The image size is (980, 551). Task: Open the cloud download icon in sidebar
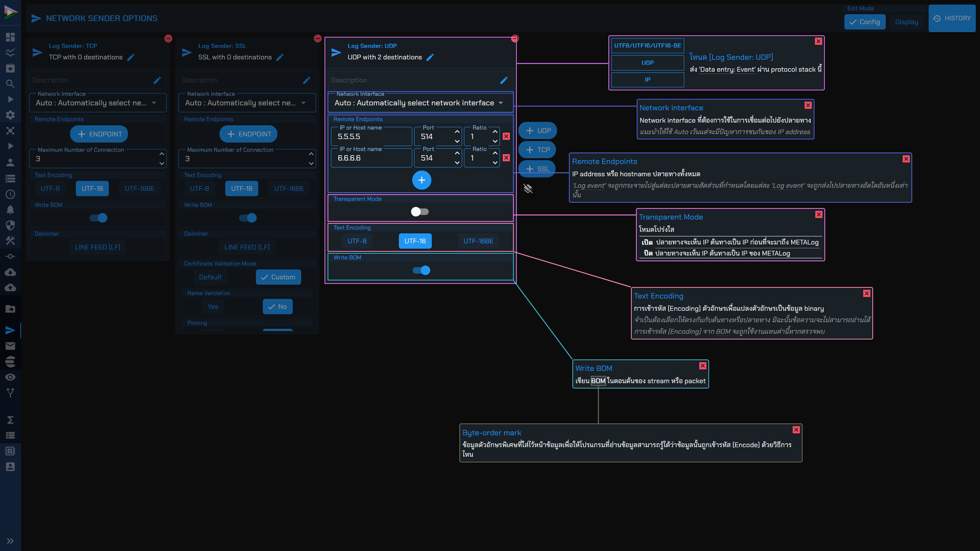(x=10, y=272)
